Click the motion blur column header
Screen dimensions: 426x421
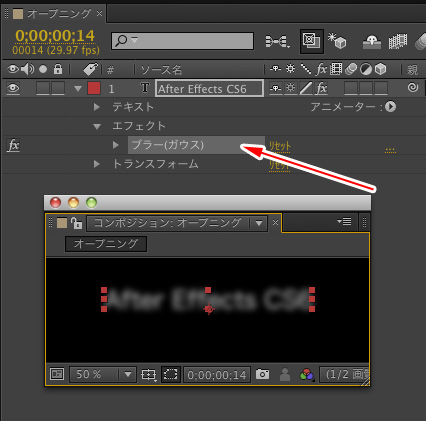(x=351, y=69)
